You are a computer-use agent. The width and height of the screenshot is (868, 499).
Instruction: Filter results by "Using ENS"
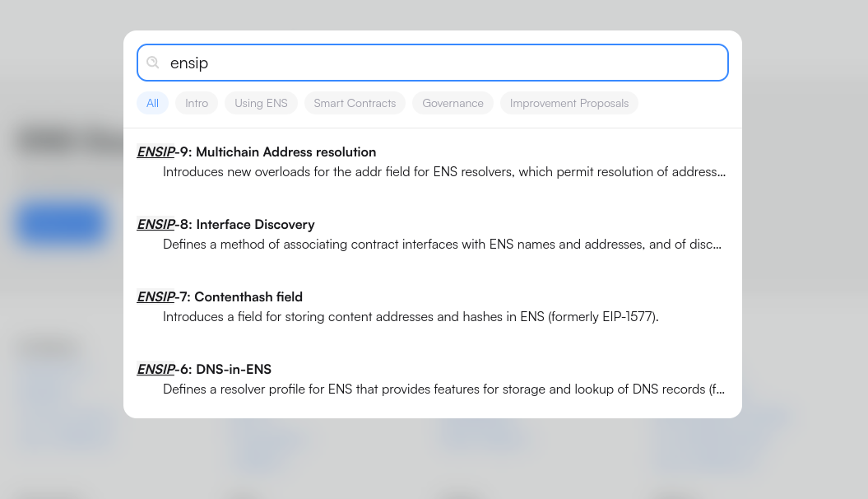coord(261,103)
